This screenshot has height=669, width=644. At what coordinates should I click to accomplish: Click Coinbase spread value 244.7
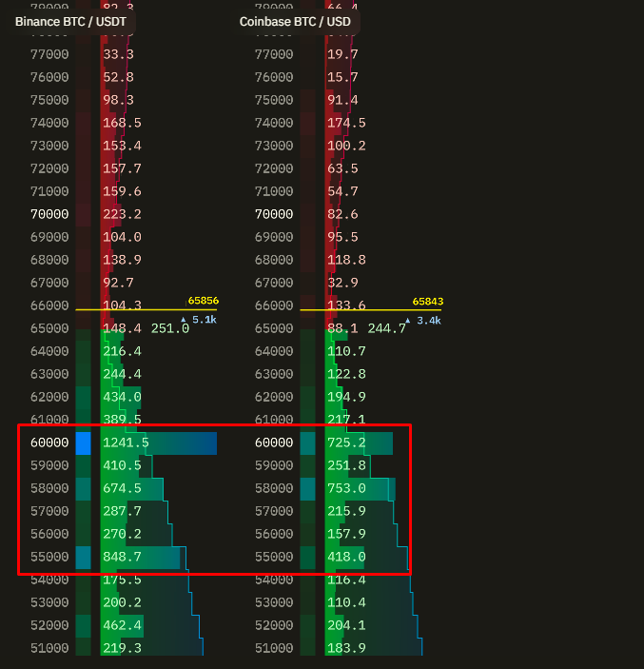tap(387, 328)
